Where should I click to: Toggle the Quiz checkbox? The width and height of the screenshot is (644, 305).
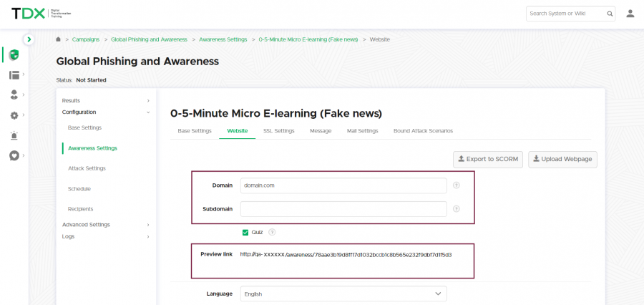(x=245, y=232)
